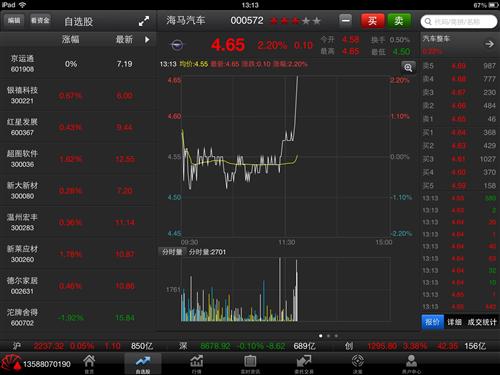Open the 汽车整车 sector arrow

coord(489,44)
